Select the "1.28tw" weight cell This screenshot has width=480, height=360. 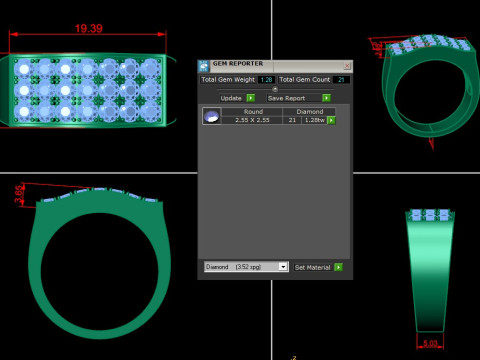click(x=314, y=120)
